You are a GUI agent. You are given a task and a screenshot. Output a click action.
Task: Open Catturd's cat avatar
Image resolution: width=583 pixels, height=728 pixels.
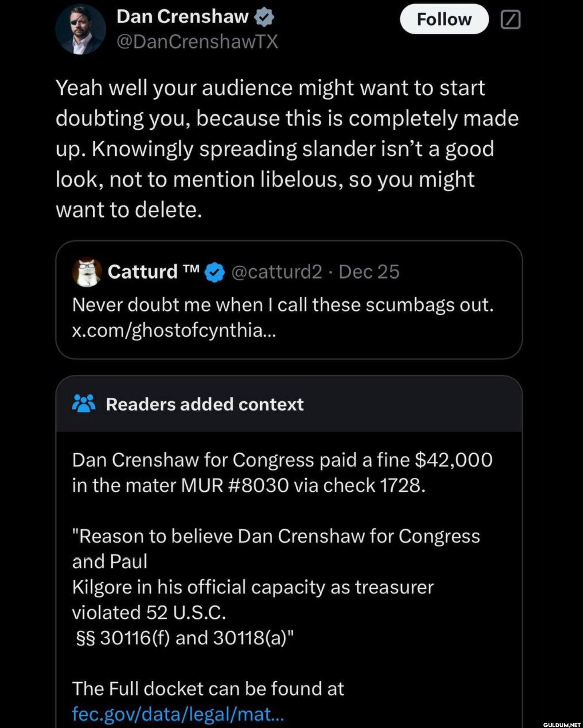pyautogui.click(x=87, y=272)
